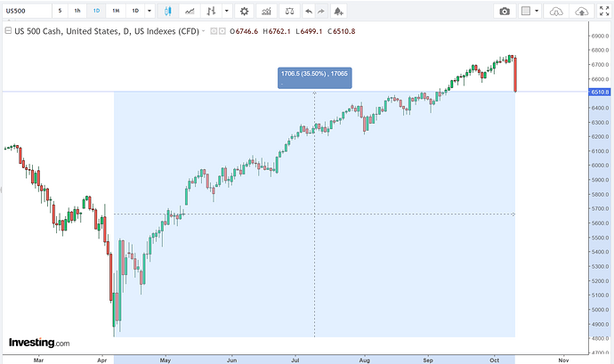614x364 pixels.
Task: Collapse the US 500 Cash legend
Action: [x=8, y=30]
